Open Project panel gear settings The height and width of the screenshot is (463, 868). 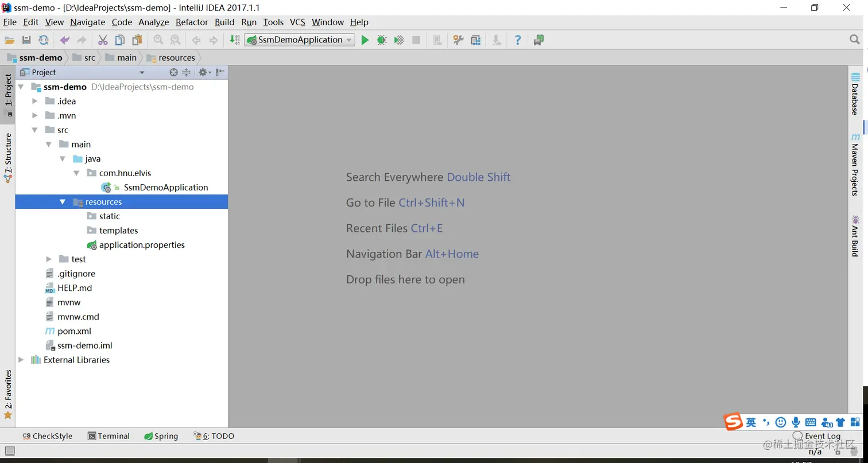[204, 72]
